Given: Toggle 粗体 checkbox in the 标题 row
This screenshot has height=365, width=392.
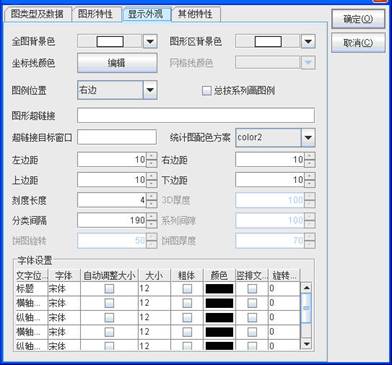Looking at the screenshot, I should [187, 289].
